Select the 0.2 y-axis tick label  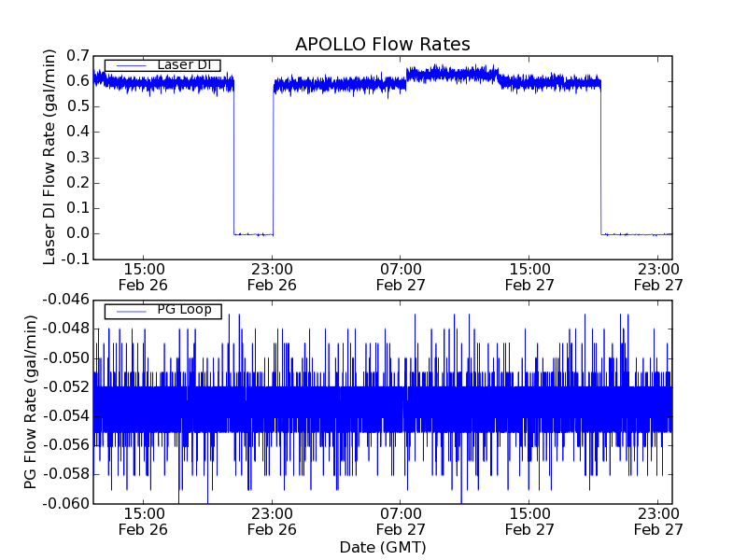pyautogui.click(x=78, y=183)
